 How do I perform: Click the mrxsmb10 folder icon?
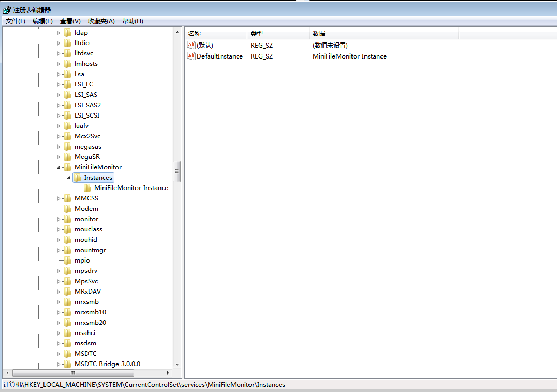67,312
